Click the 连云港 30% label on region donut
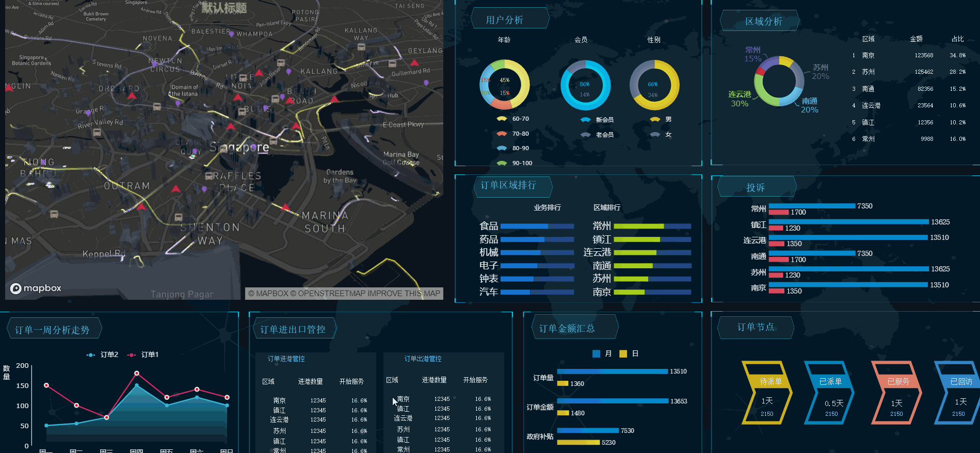The image size is (980, 453). [x=740, y=99]
